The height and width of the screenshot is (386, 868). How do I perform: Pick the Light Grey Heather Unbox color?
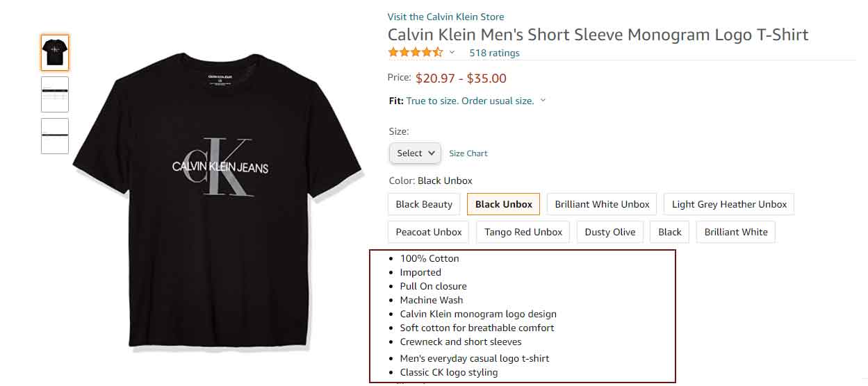tap(729, 204)
